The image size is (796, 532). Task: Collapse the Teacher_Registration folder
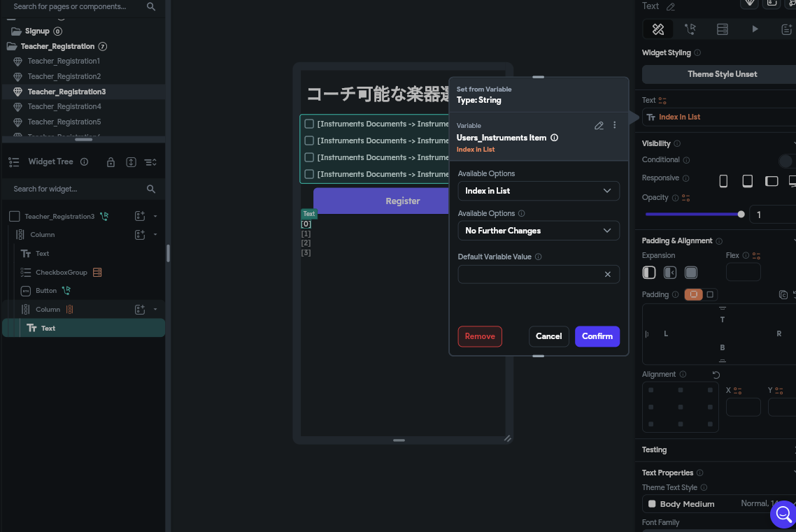pos(12,46)
